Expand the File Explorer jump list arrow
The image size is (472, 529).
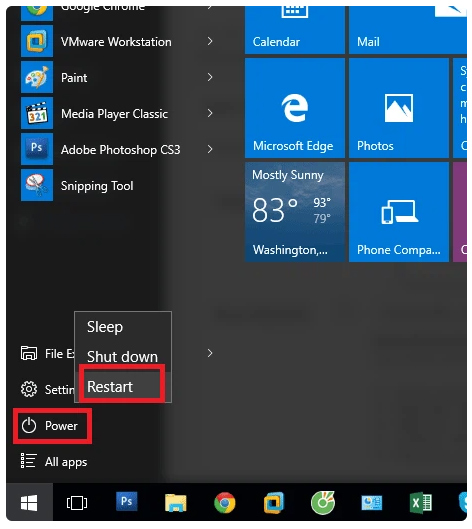pyautogui.click(x=210, y=353)
